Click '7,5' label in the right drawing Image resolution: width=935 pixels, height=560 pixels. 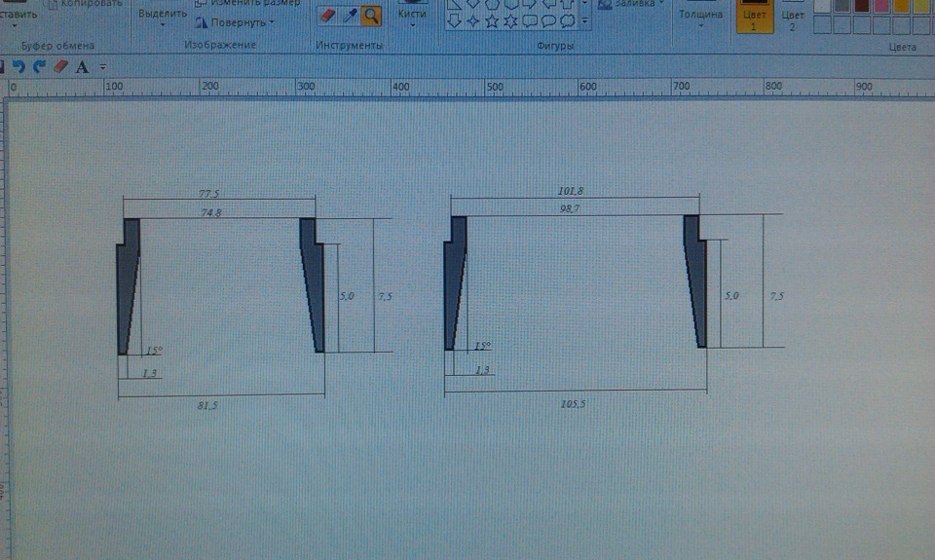pos(776,296)
